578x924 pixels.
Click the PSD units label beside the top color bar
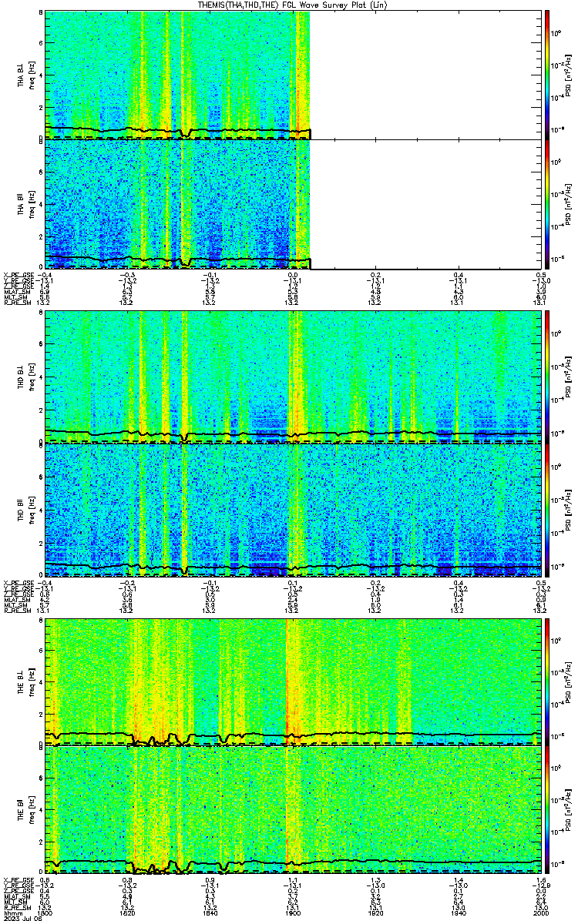(567, 75)
